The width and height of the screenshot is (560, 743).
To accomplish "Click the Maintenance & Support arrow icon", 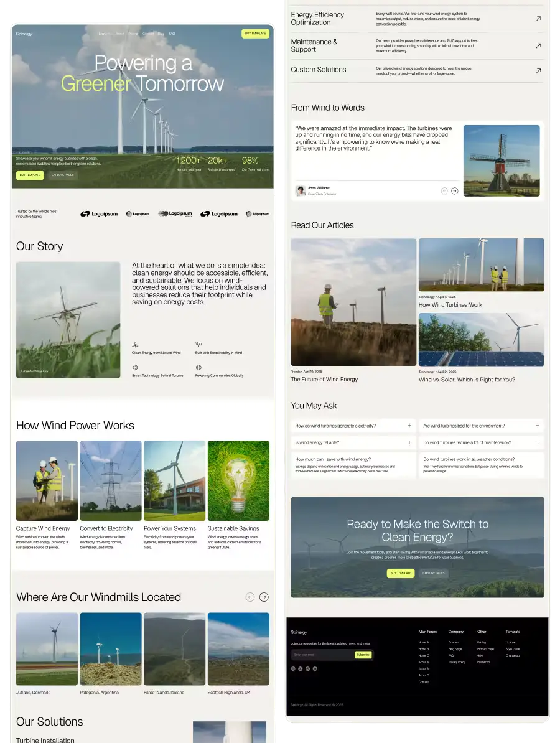I will click(538, 45).
